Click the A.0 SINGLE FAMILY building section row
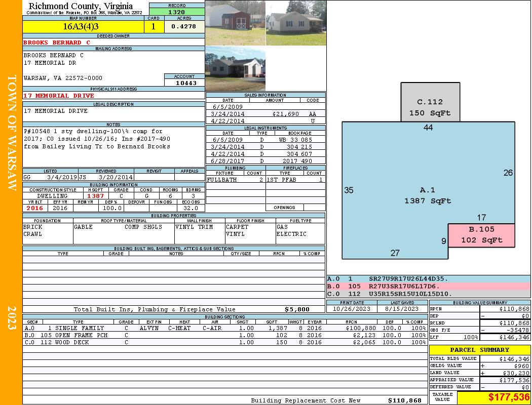532x405 pixels. 225,328
